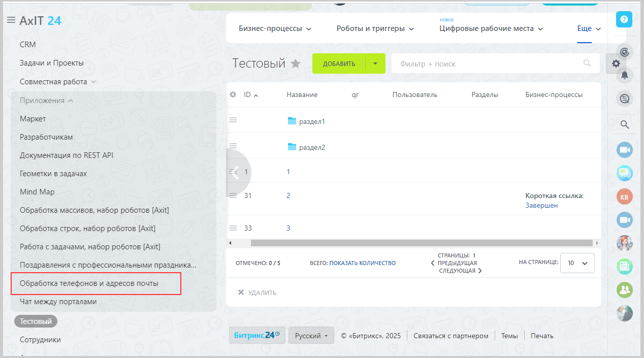This screenshot has width=644, height=358.
Task: Click Связаться с партнером in footer
Action: tap(451, 336)
